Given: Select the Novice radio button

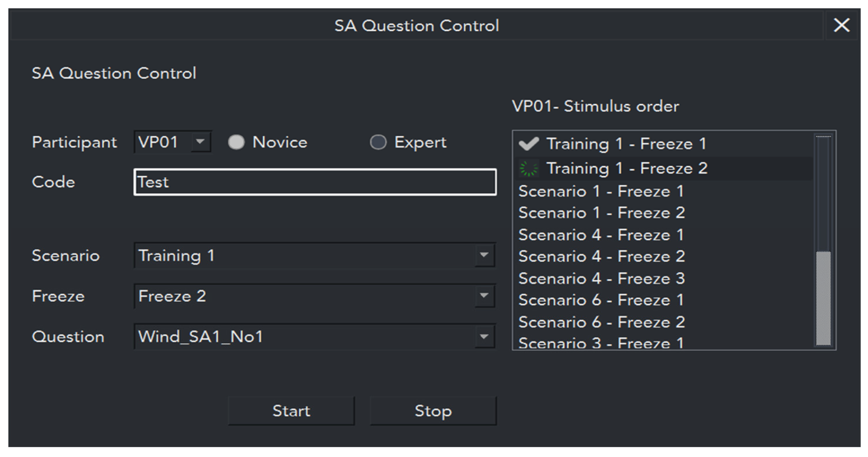Looking at the screenshot, I should point(236,142).
